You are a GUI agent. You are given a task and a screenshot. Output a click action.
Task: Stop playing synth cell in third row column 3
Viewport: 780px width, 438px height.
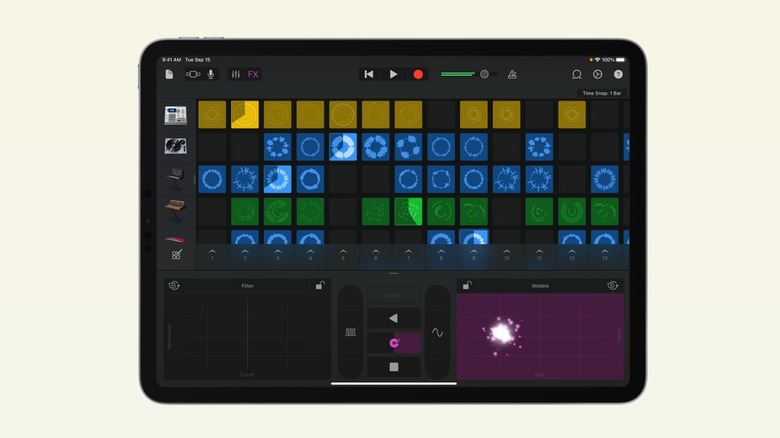point(278,179)
